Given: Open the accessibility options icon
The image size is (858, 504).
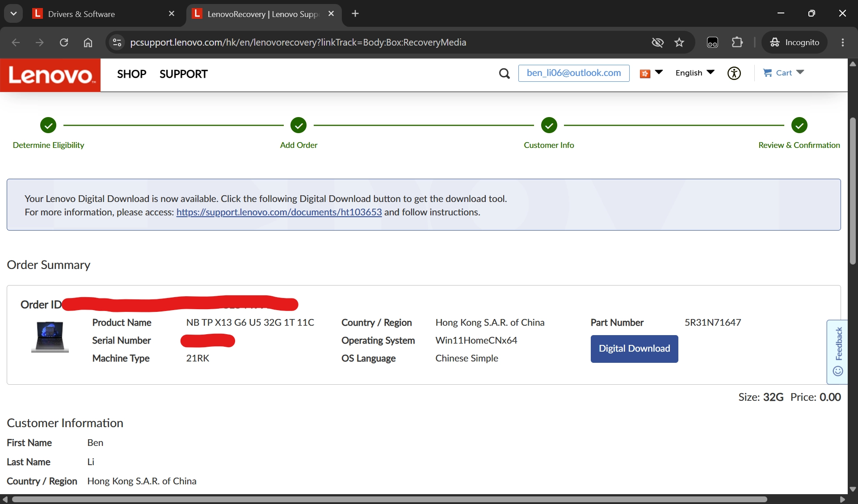Looking at the screenshot, I should [x=734, y=73].
